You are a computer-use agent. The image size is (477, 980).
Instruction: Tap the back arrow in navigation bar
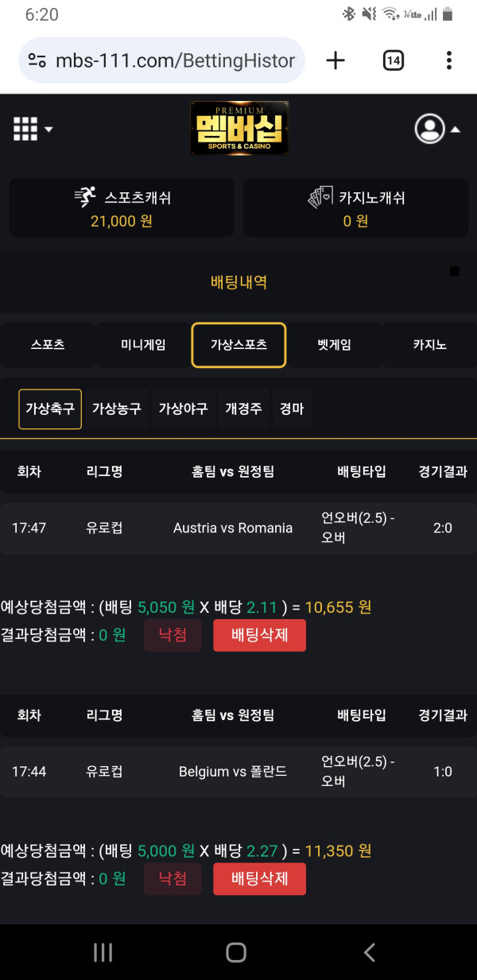[x=369, y=951]
